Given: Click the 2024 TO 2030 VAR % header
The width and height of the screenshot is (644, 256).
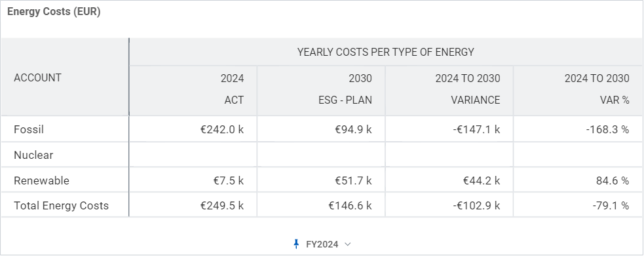Looking at the screenshot, I should tap(577, 91).
